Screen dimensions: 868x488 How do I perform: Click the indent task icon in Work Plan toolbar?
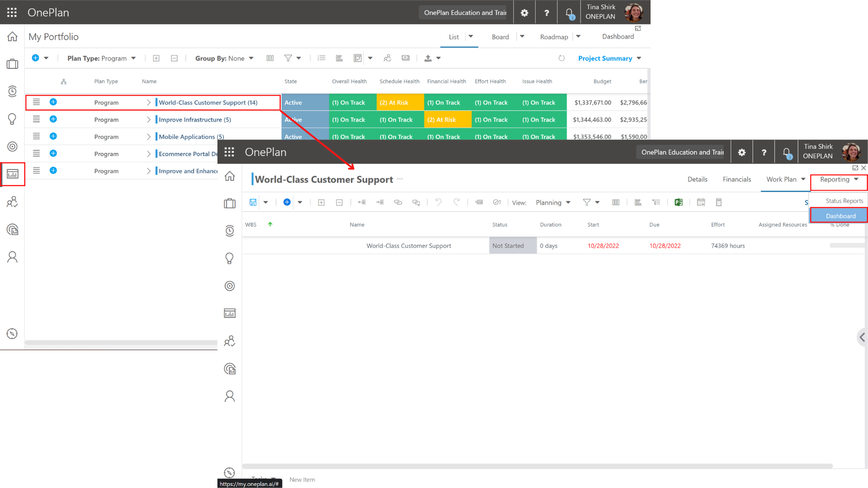click(380, 202)
